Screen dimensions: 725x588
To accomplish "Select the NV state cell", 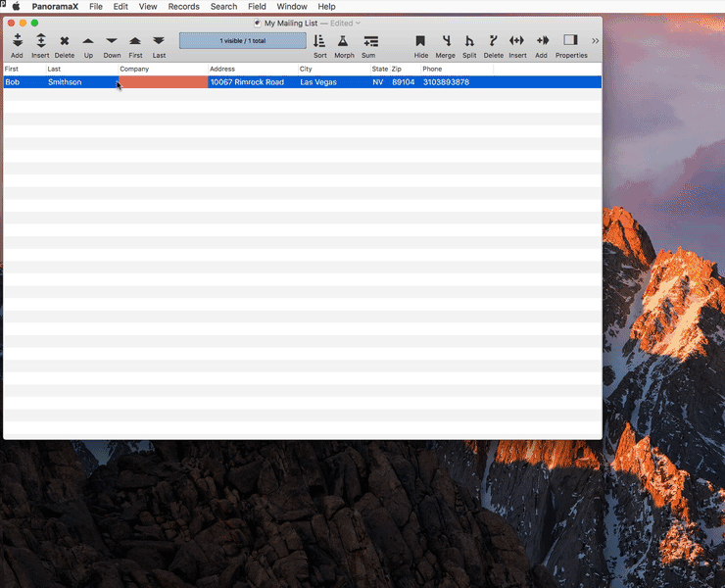I will click(x=380, y=82).
